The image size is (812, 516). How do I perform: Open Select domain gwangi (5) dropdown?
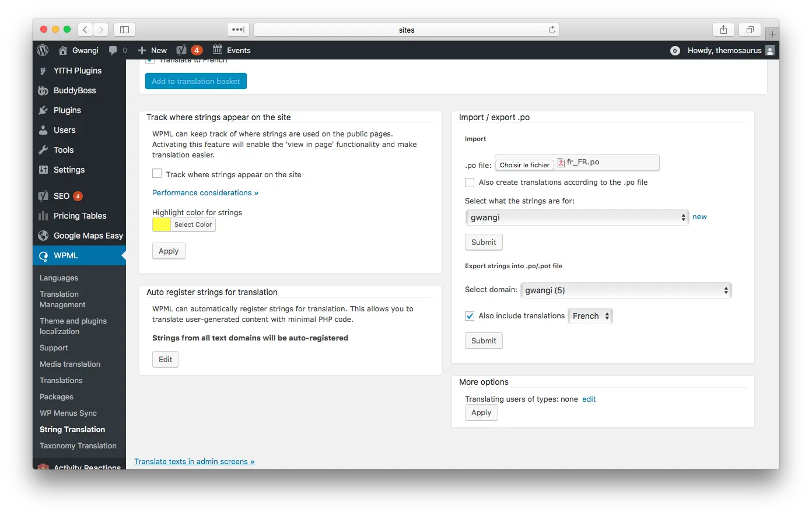pos(626,290)
